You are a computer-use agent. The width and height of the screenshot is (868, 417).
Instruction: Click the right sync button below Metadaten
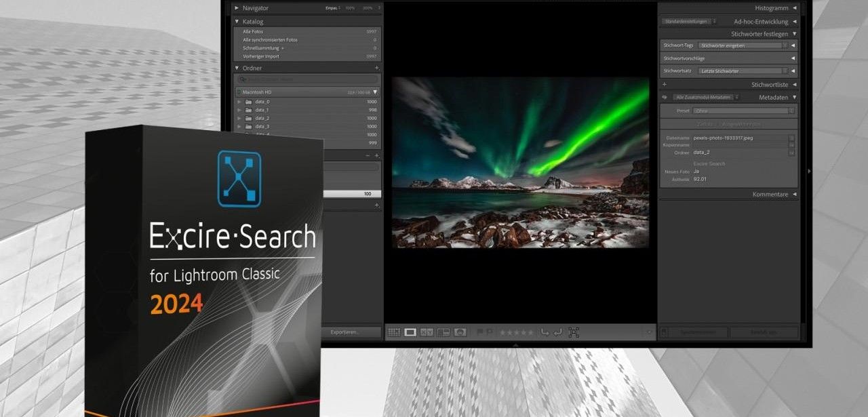coord(764,333)
